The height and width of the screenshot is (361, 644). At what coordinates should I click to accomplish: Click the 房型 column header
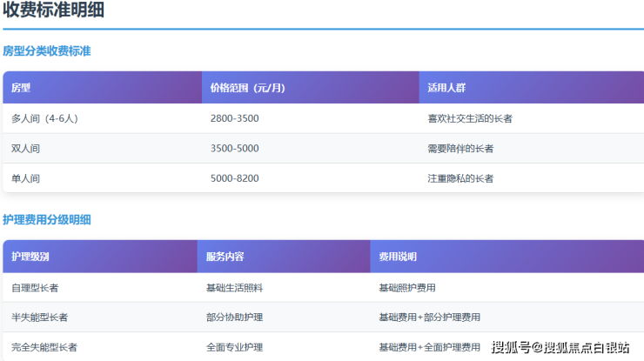point(21,88)
